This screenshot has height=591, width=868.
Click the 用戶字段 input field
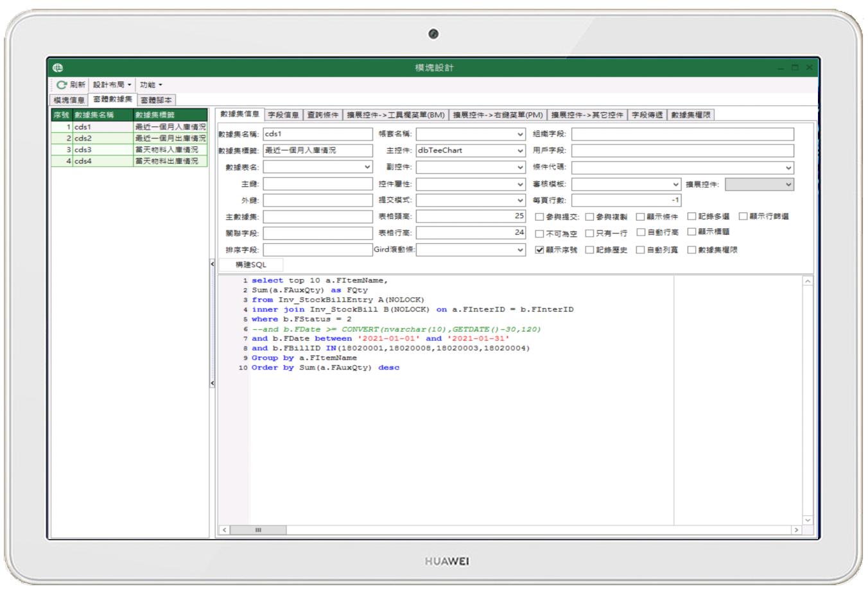(682, 150)
